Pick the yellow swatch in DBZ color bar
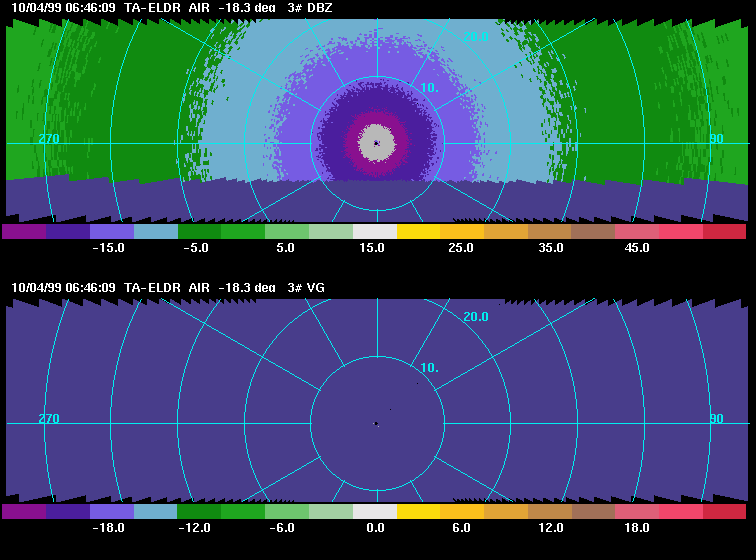756x560 pixels. click(x=418, y=232)
